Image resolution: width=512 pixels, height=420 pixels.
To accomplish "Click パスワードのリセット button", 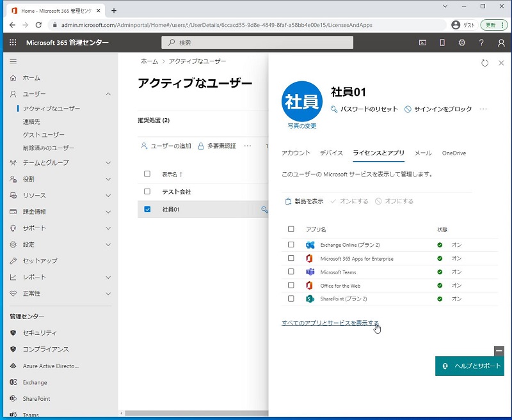I will click(364, 109).
